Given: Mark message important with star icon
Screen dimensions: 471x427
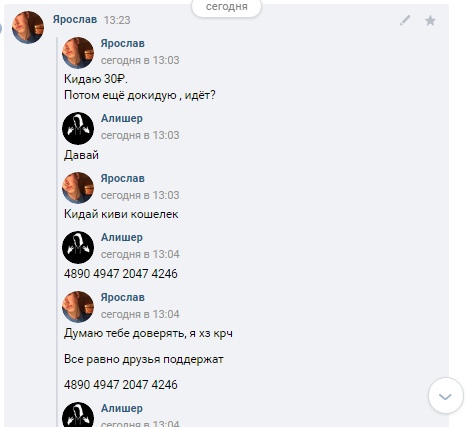Looking at the screenshot, I should point(430,21).
